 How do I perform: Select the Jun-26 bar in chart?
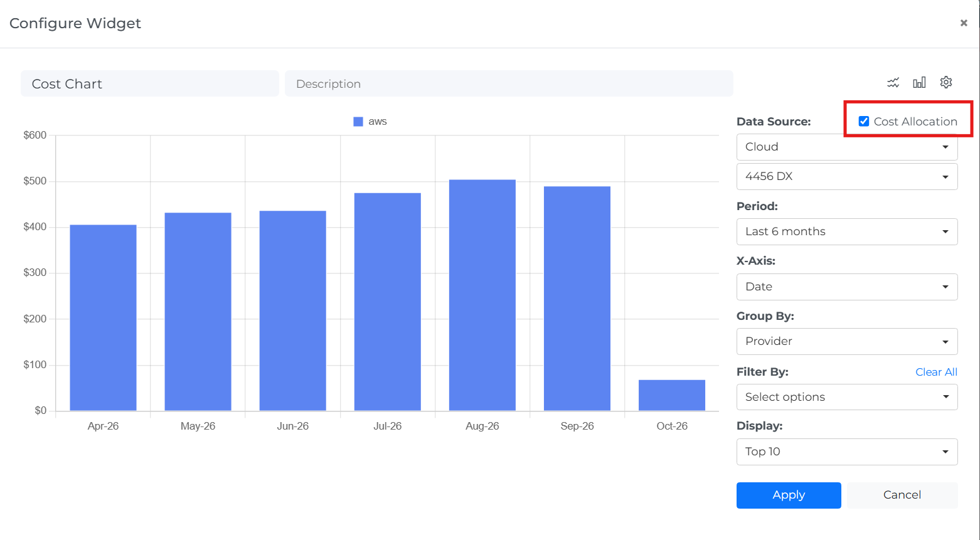(x=293, y=311)
